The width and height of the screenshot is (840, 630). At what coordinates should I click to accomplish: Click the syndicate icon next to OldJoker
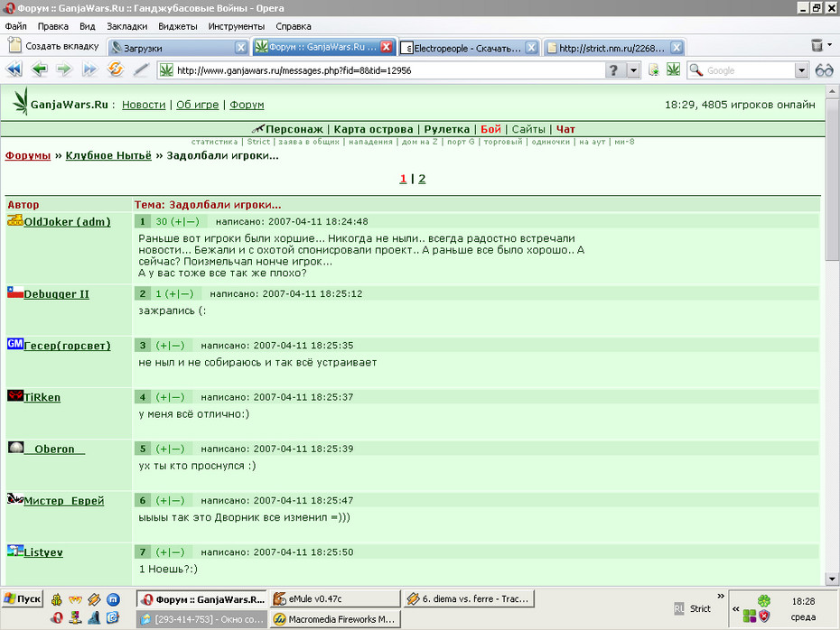(15, 219)
